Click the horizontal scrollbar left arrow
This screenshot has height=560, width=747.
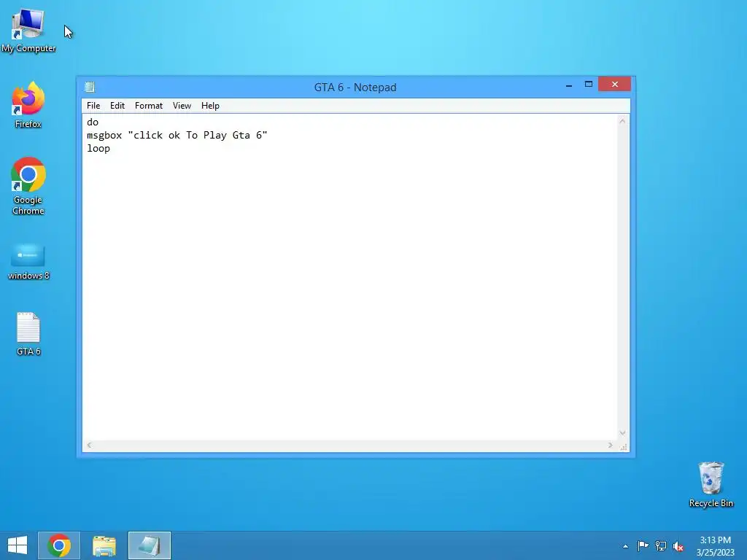coord(89,446)
